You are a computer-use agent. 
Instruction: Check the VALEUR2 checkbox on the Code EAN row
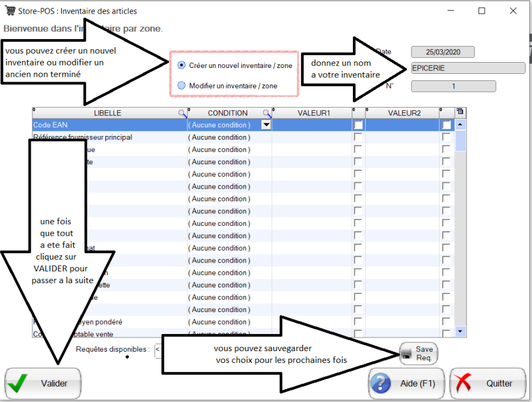447,125
